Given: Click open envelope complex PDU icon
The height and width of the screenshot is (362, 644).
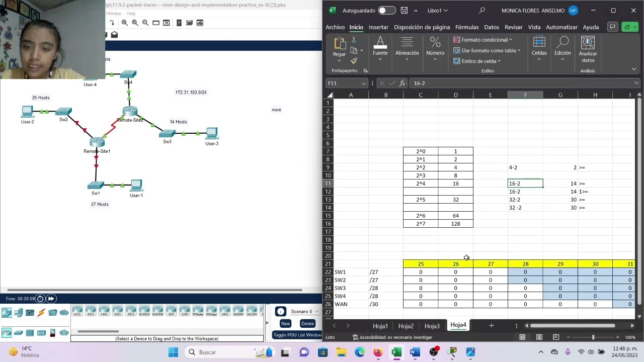Looking at the screenshot, I should click(x=114, y=35).
